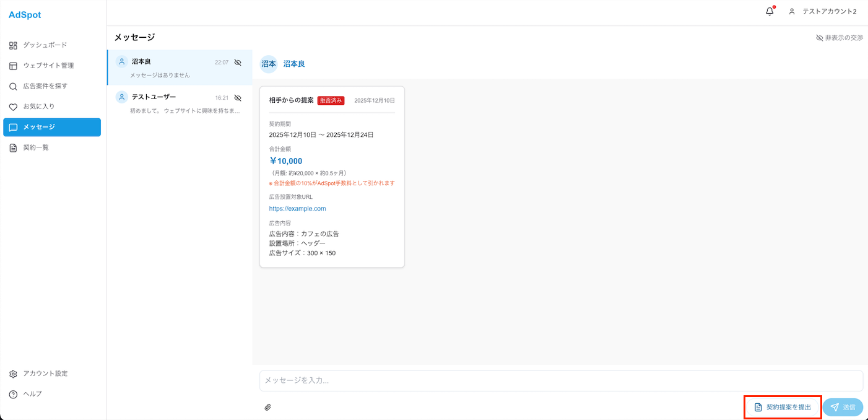Open the テストアカウント2 account menu
This screenshot has height=420, width=868.
(x=823, y=12)
